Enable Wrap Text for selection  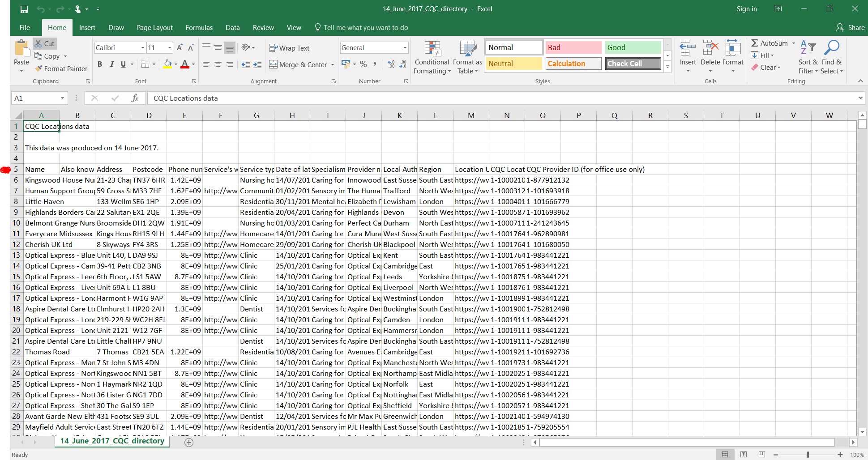[290, 47]
